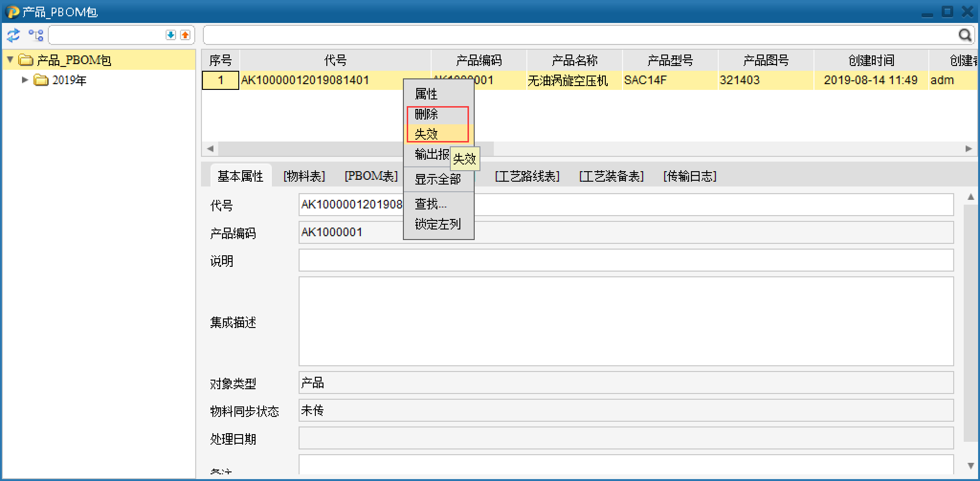The height and width of the screenshot is (481, 980).
Task: Sort by the 创建时间 column header
Action: coord(871,60)
